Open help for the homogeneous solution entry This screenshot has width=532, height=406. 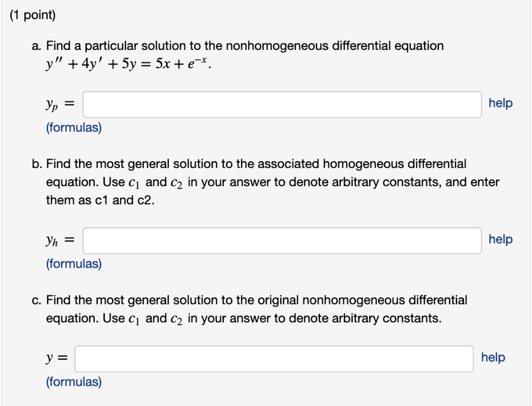tap(500, 240)
